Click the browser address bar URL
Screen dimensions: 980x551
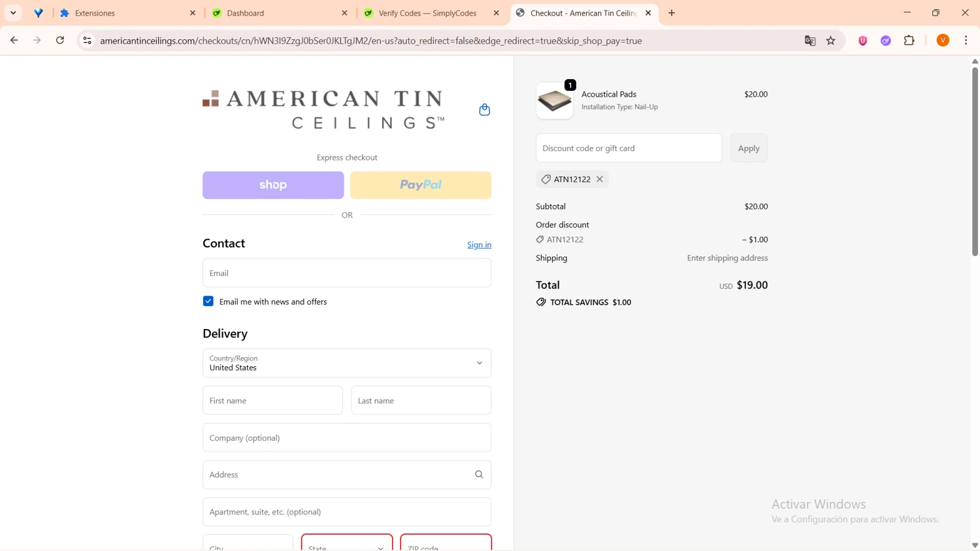[x=370, y=40]
